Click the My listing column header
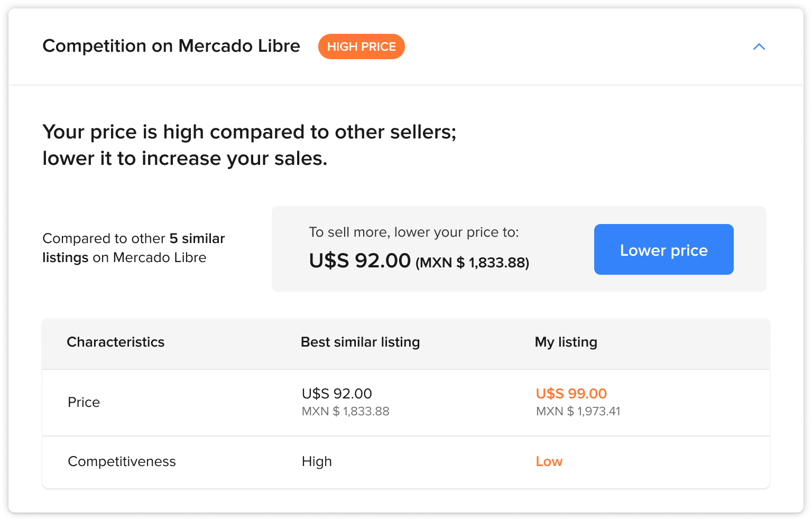The width and height of the screenshot is (812, 521). coord(566,342)
